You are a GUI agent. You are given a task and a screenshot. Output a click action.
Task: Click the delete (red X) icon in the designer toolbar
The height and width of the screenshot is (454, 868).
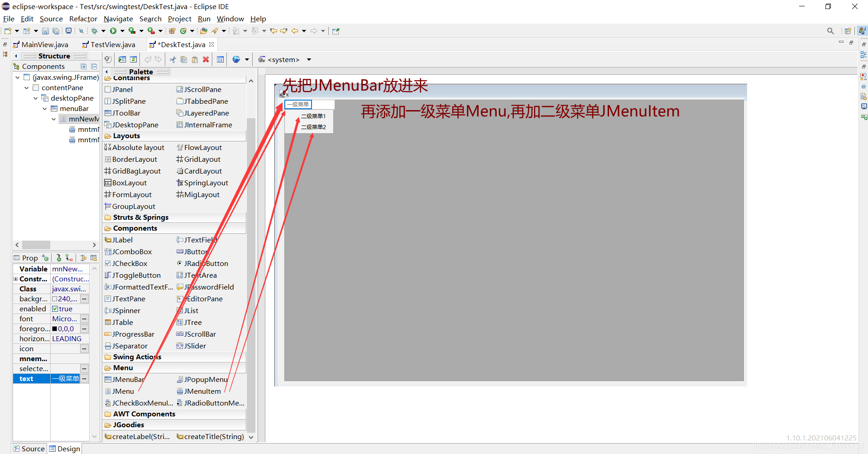pos(206,59)
